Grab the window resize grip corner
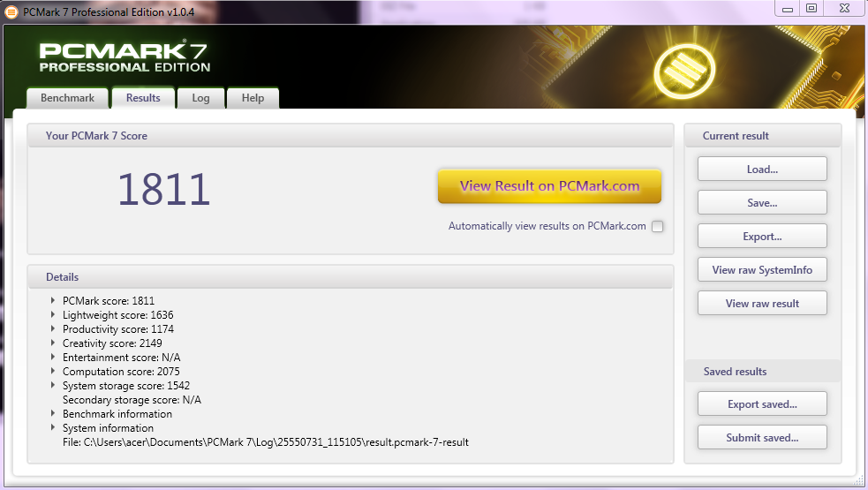Image resolution: width=868 pixels, height=490 pixels. point(859,480)
